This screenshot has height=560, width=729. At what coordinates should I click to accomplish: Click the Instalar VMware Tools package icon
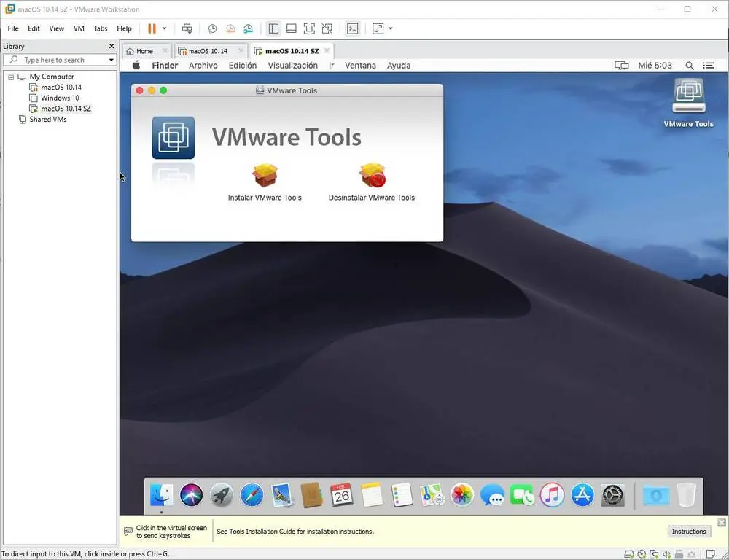click(265, 175)
